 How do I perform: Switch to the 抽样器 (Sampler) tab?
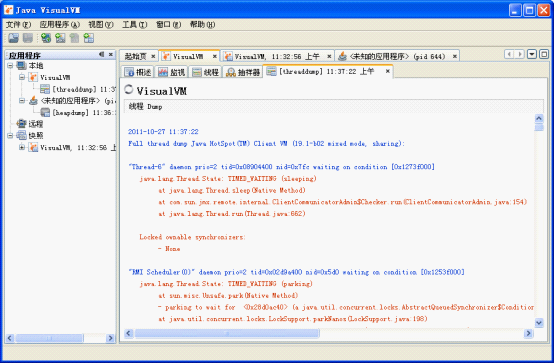point(243,72)
